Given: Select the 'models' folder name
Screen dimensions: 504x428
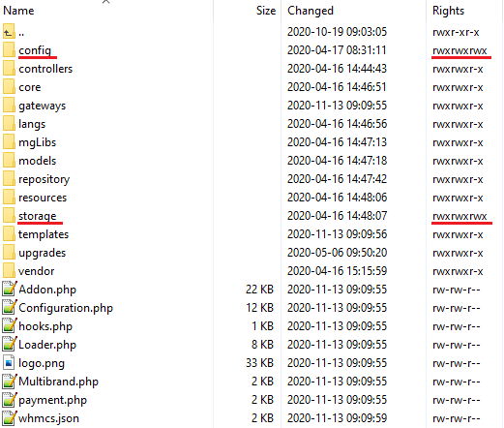Looking at the screenshot, I should (37, 161).
